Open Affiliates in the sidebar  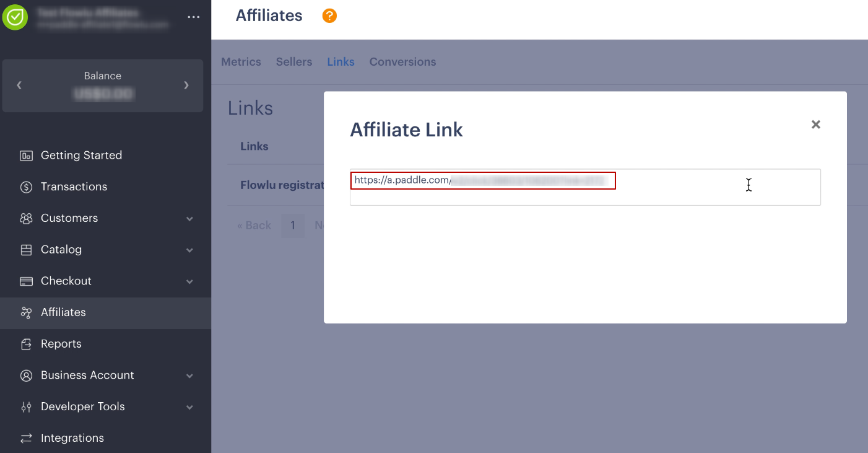point(105,312)
